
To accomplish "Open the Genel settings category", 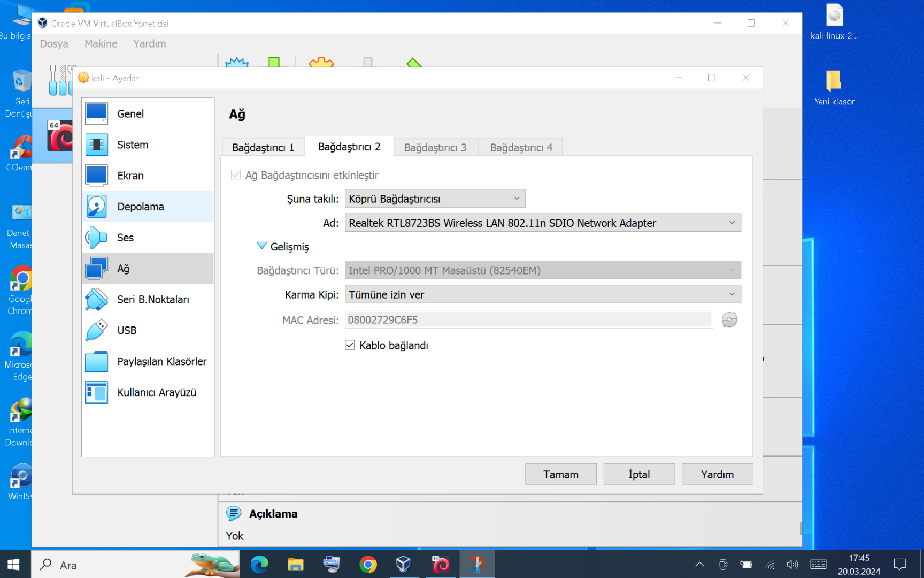I will pos(148,113).
